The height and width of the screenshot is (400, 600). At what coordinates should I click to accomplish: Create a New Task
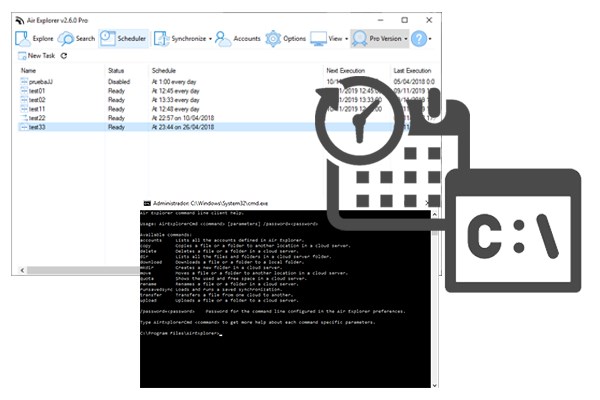(36, 56)
